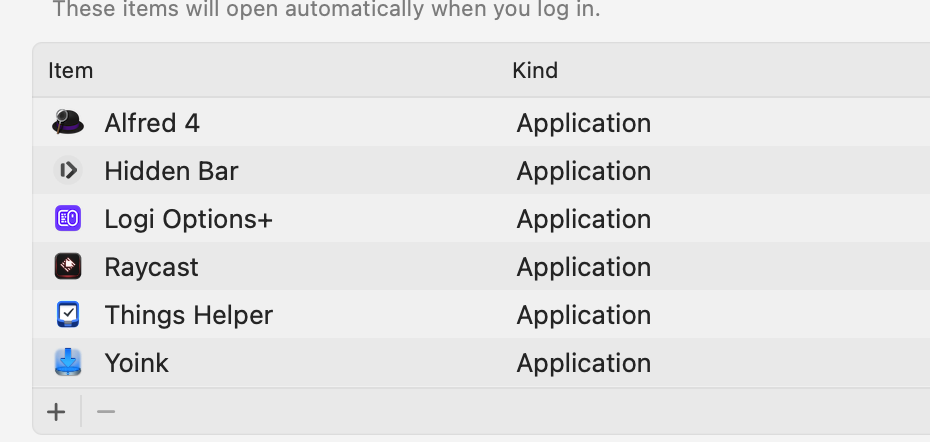Click Application kind in Raycast row
Viewport: 930px width, 442px height.
pos(583,267)
